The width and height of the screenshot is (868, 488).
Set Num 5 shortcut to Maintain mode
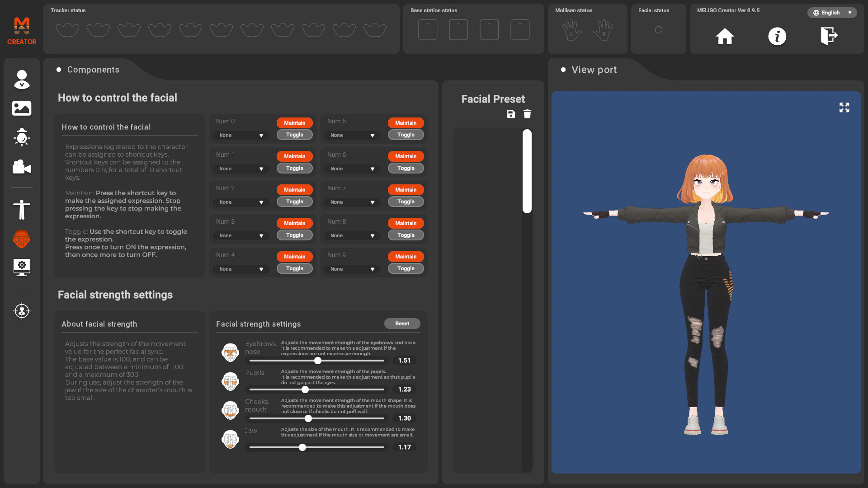pos(406,123)
